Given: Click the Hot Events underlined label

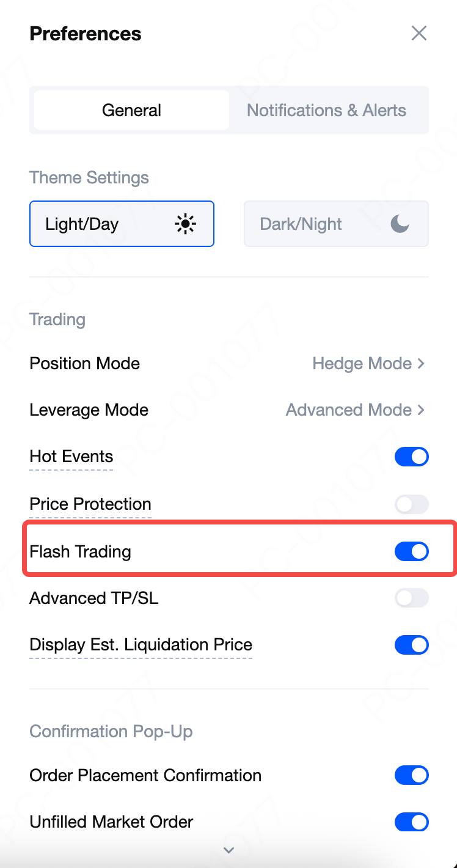Looking at the screenshot, I should 71,457.
